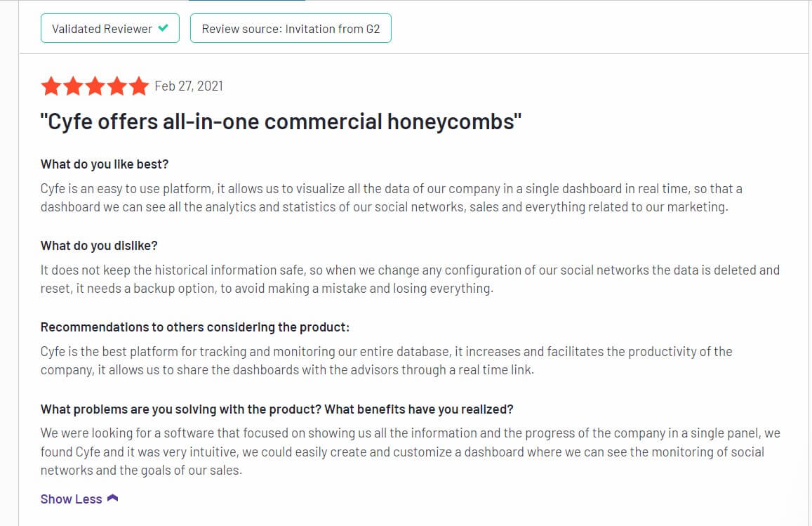
Task: Click the Validated Reviewer badge
Action: pyautogui.click(x=109, y=29)
